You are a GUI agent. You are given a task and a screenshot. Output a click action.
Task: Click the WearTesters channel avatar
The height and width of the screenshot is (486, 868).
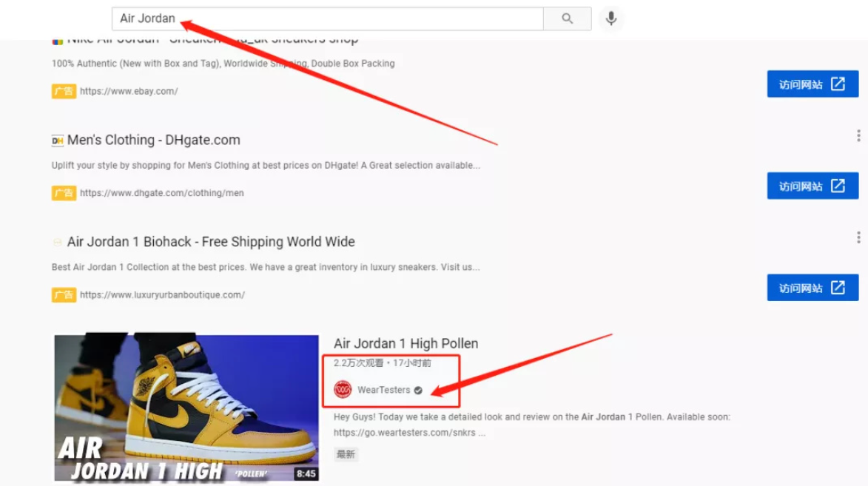pos(343,390)
